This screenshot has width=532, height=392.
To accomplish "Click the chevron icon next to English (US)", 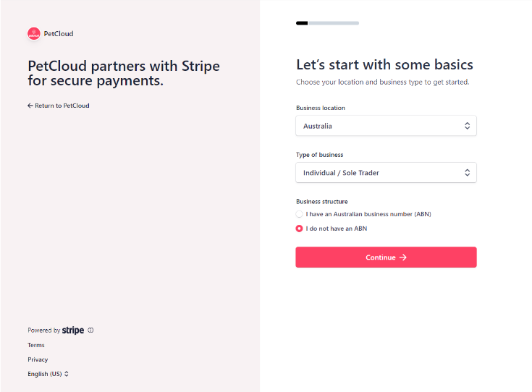I will tap(67, 374).
